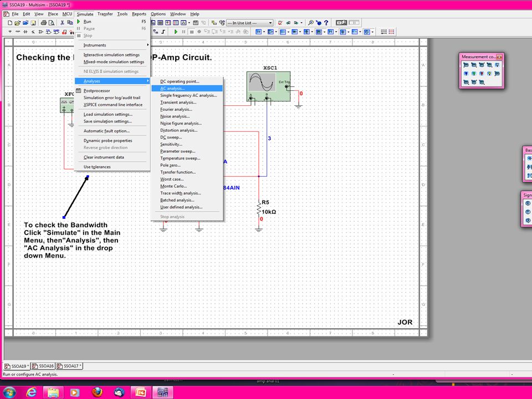Click the XFG function generator instrument

point(67,105)
